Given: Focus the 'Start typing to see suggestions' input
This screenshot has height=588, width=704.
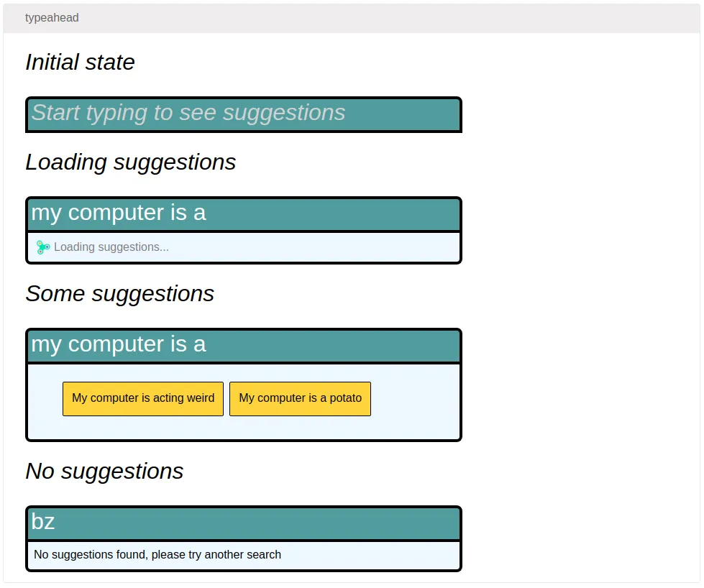Looking at the screenshot, I should click(x=243, y=114).
